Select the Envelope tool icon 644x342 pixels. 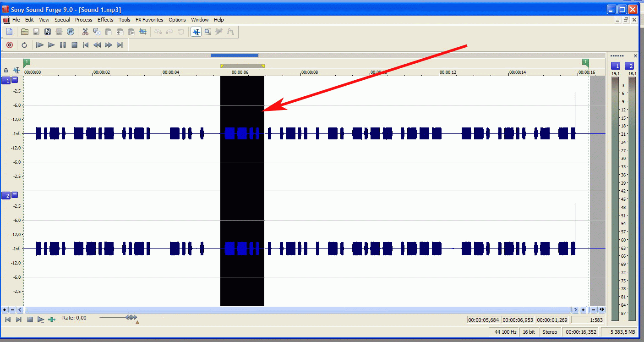pos(230,32)
